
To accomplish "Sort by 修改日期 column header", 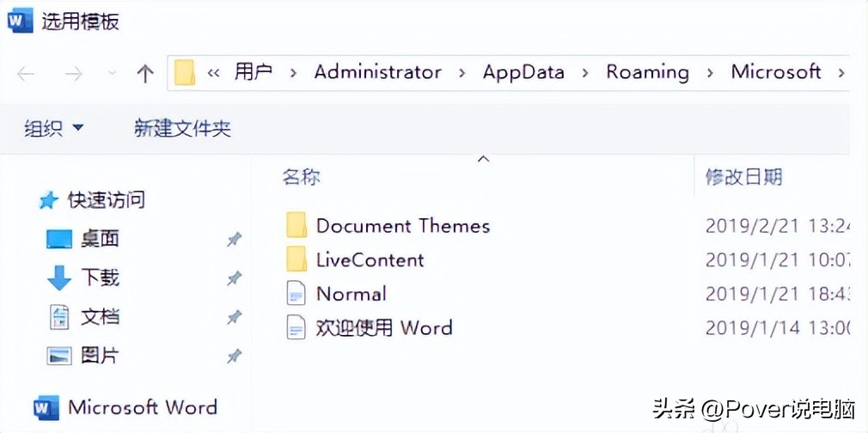I will 743,177.
